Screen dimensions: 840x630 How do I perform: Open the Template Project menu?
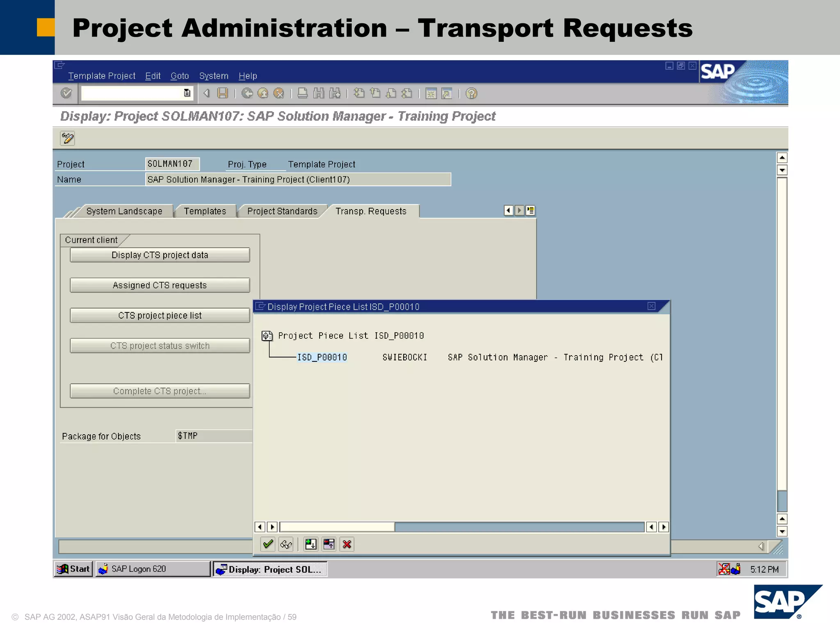point(102,76)
